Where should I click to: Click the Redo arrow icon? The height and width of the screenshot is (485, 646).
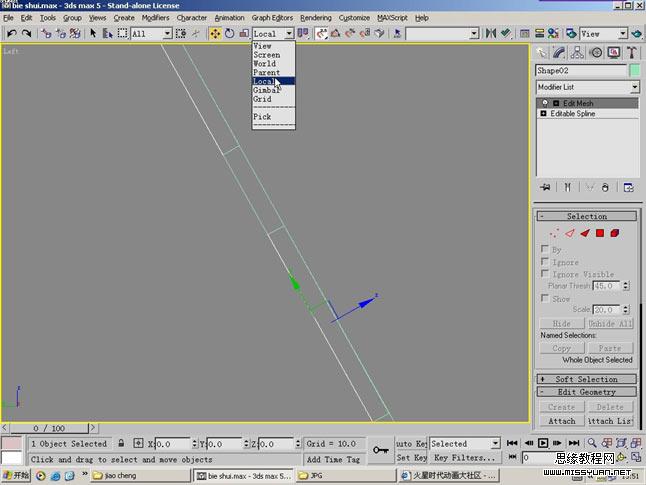tap(26, 33)
